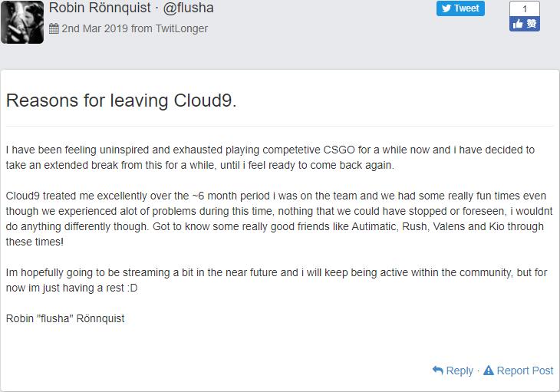
Task: Click the like count box showing 1
Action: [525, 8]
